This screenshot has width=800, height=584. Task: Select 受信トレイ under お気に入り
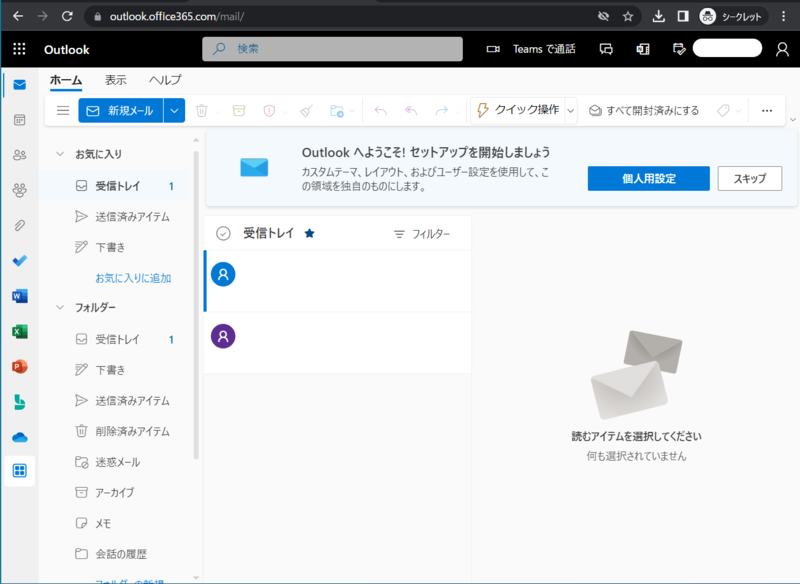(x=113, y=186)
